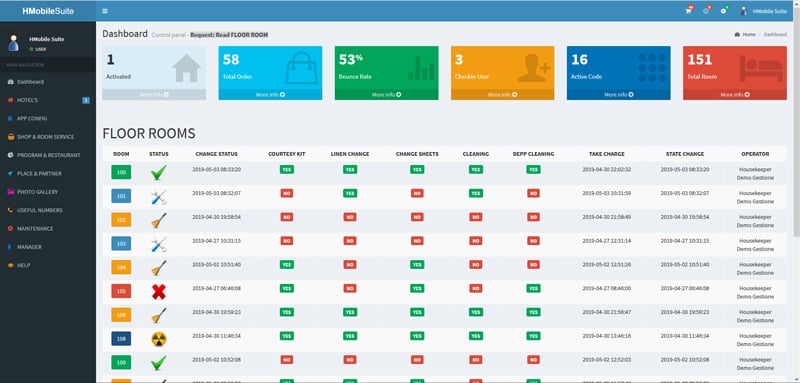The width and height of the screenshot is (800, 383).
Task: Click More info on Bounce Rate card
Action: pos(386,94)
